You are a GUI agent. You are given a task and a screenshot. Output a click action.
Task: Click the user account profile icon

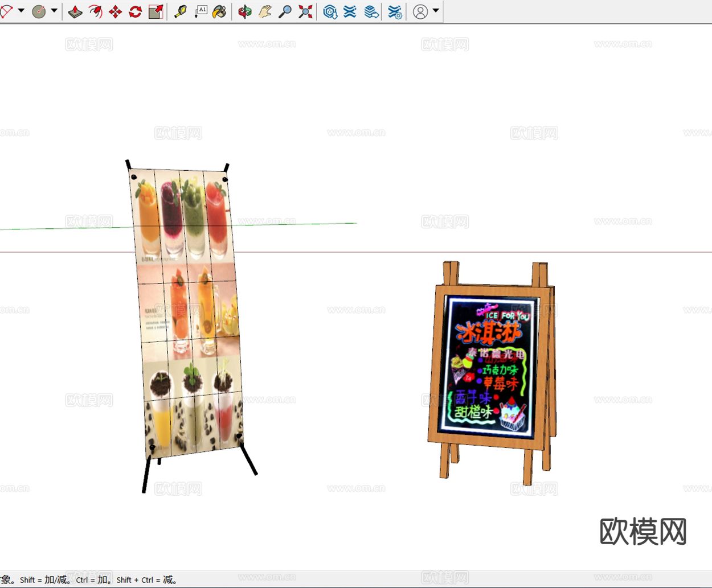pos(420,11)
